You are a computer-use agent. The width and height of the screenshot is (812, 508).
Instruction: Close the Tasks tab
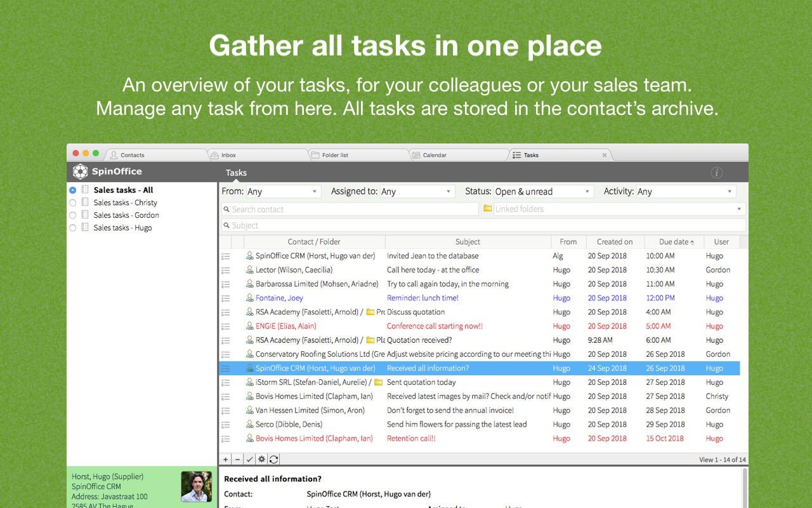605,155
